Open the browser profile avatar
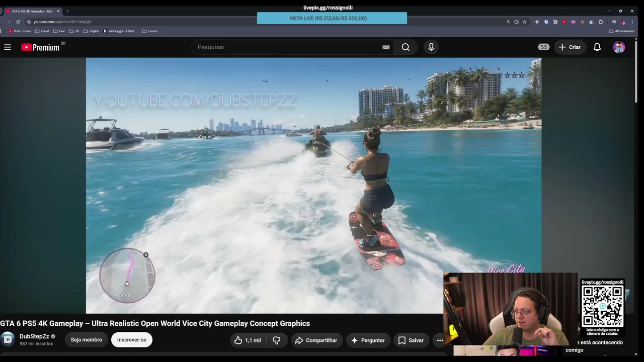The height and width of the screenshot is (362, 644). click(623, 22)
